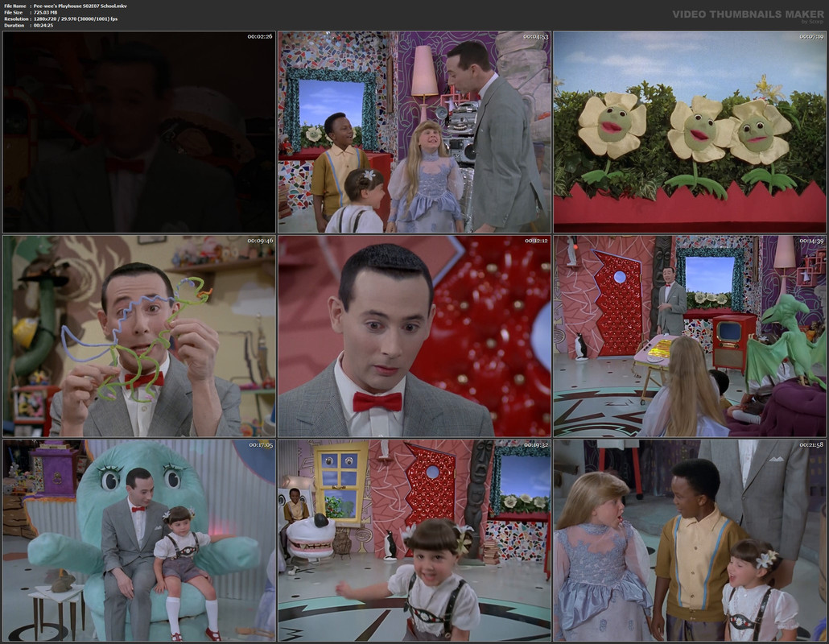This screenshot has height=644, width=829.
Task: Click the timestamp text '00:02:26'
Action: (x=260, y=36)
